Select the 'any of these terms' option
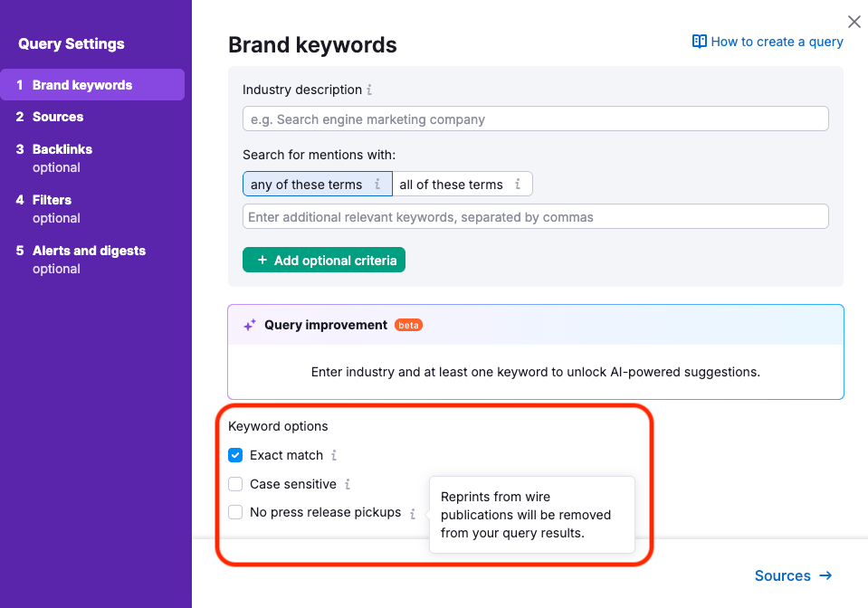868x608 pixels. pos(306,185)
